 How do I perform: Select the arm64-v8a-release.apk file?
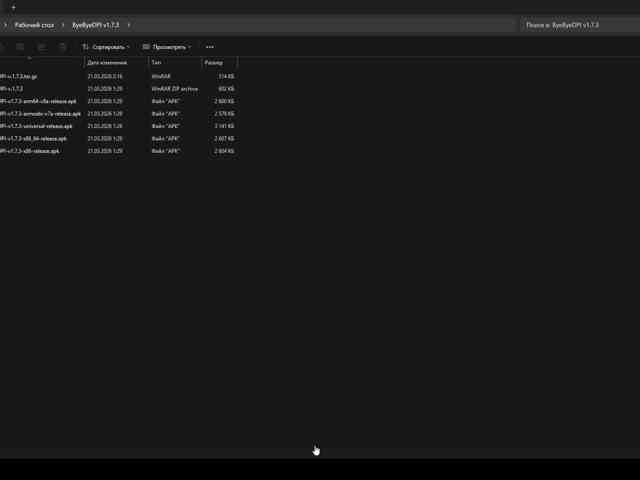pos(38,101)
